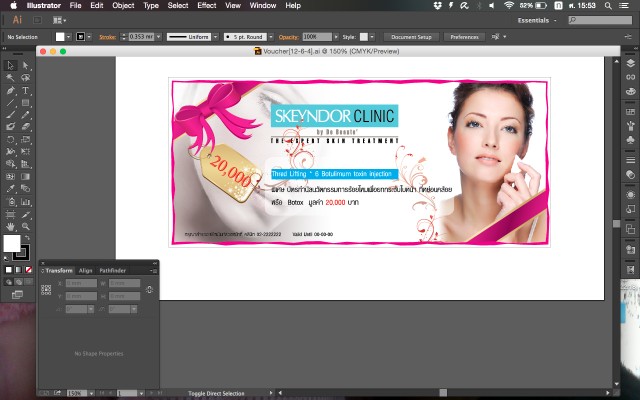This screenshot has width=640, height=400.
Task: Select the Artboard tool
Action: [10, 214]
